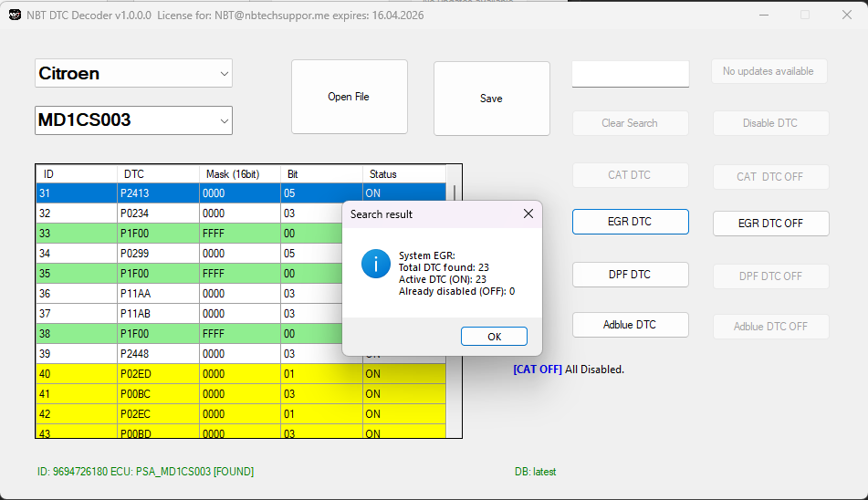Click the No updates available button
Viewport: 868px width, 500px height.
click(x=769, y=71)
